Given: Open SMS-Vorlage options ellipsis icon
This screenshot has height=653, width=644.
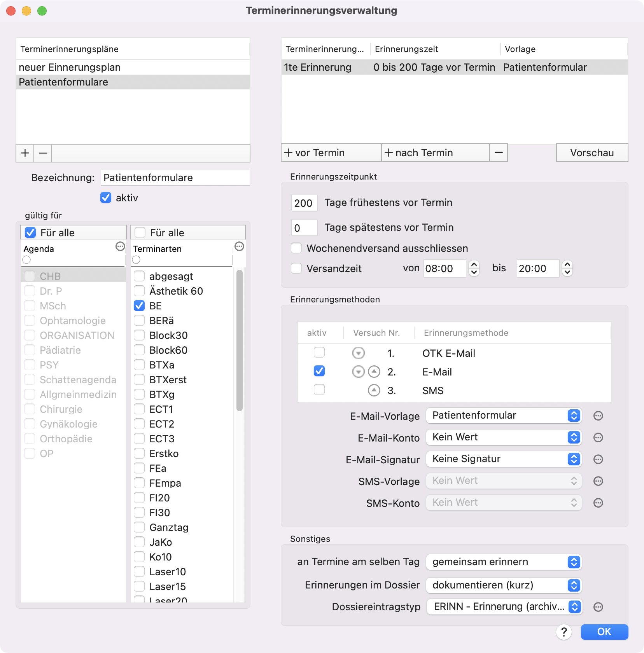Looking at the screenshot, I should click(598, 481).
